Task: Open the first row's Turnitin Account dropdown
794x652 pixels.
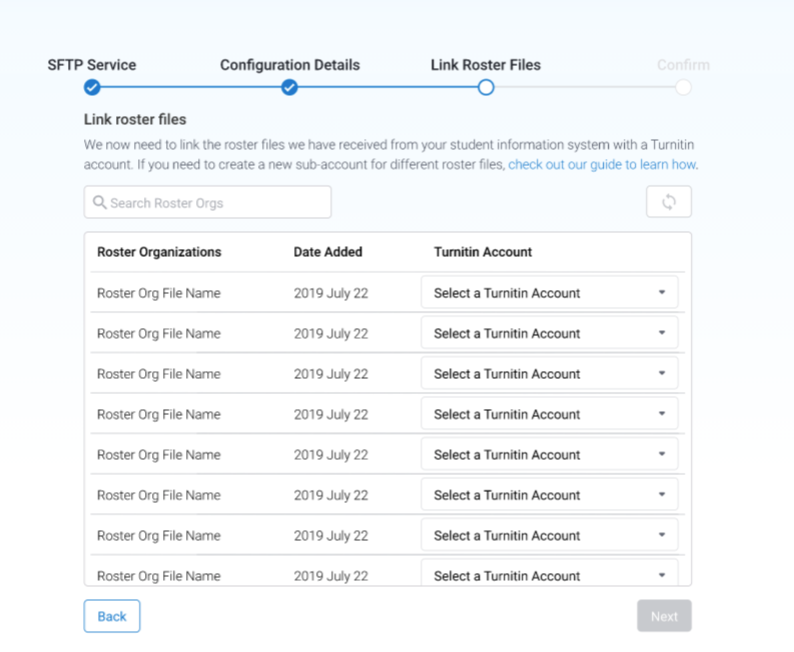Action: click(549, 293)
